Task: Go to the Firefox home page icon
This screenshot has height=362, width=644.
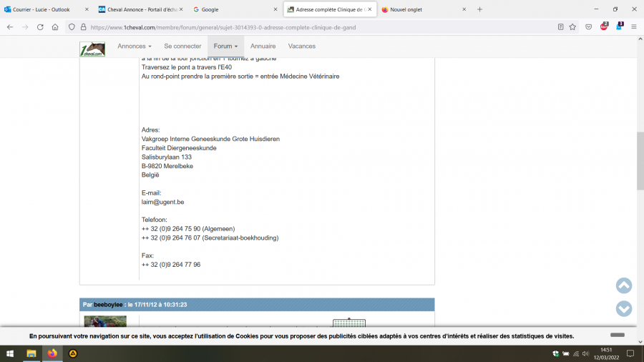Action: [55, 27]
